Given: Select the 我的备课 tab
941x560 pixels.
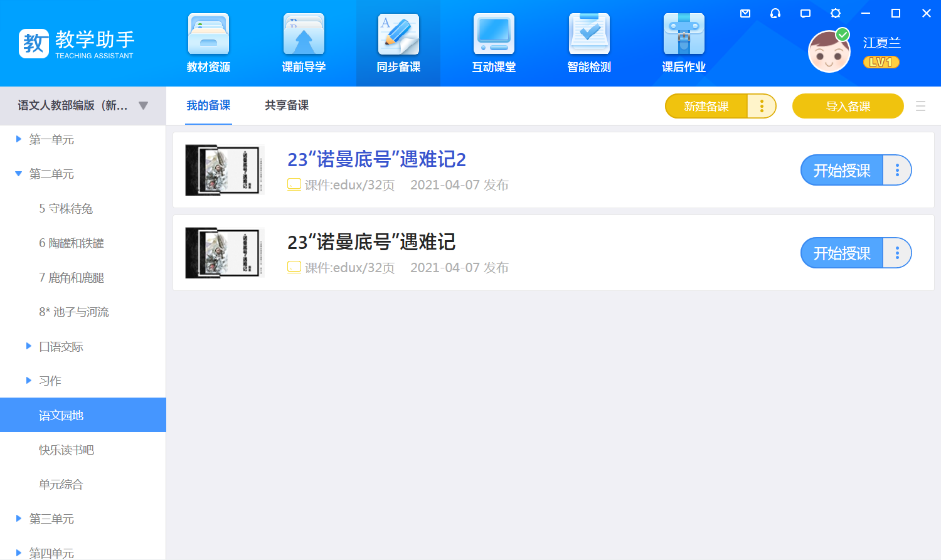Looking at the screenshot, I should point(208,105).
